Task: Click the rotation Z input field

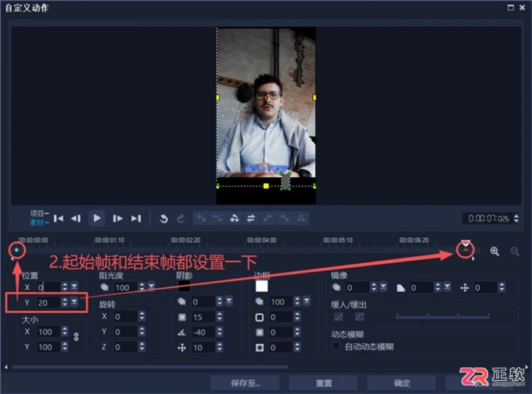Action: [x=125, y=347]
